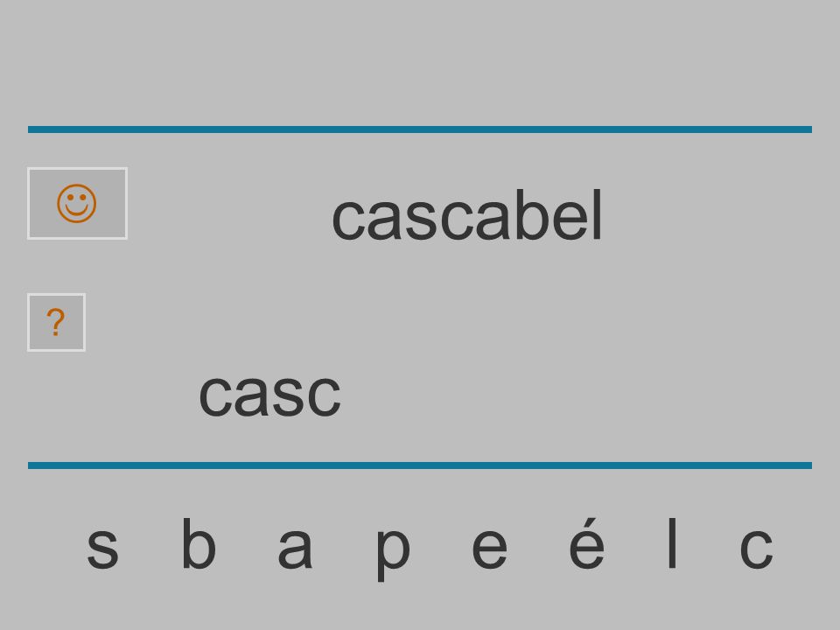Choose the accented 'é' letter tile
Image resolution: width=840 pixels, height=630 pixels.
click(586, 542)
